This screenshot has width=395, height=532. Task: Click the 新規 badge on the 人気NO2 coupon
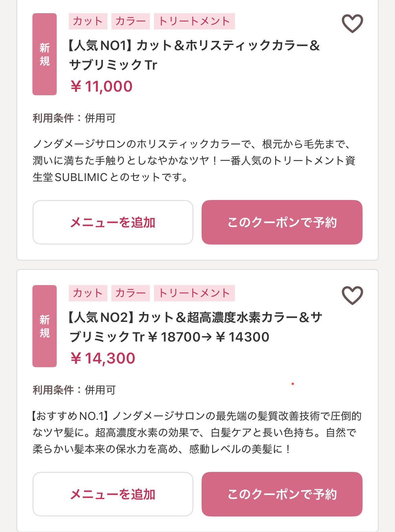pyautogui.click(x=45, y=326)
